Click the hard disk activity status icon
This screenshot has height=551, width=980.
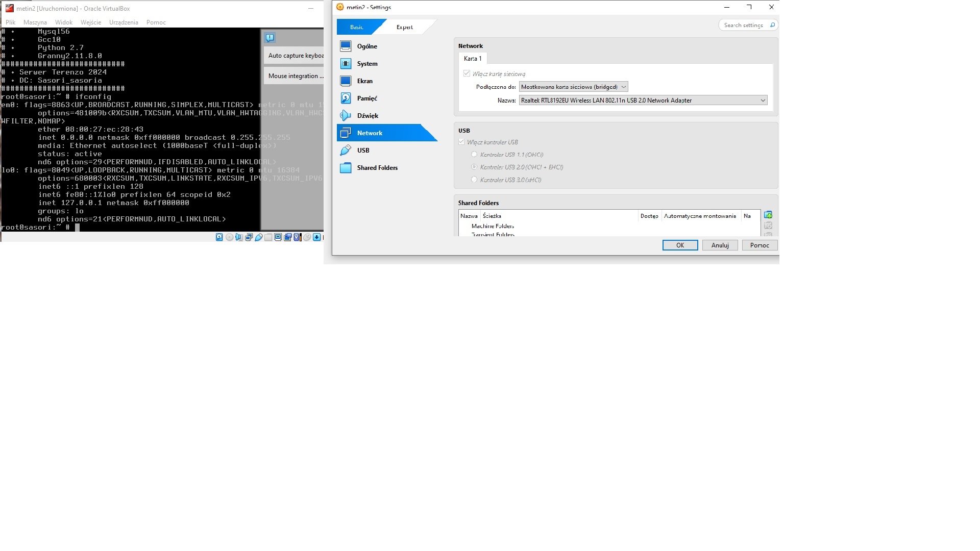tap(219, 237)
